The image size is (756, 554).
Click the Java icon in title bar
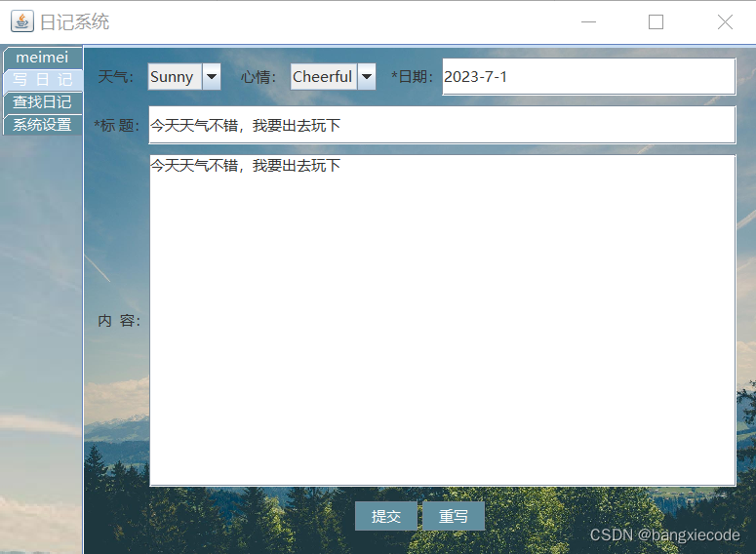[22, 21]
